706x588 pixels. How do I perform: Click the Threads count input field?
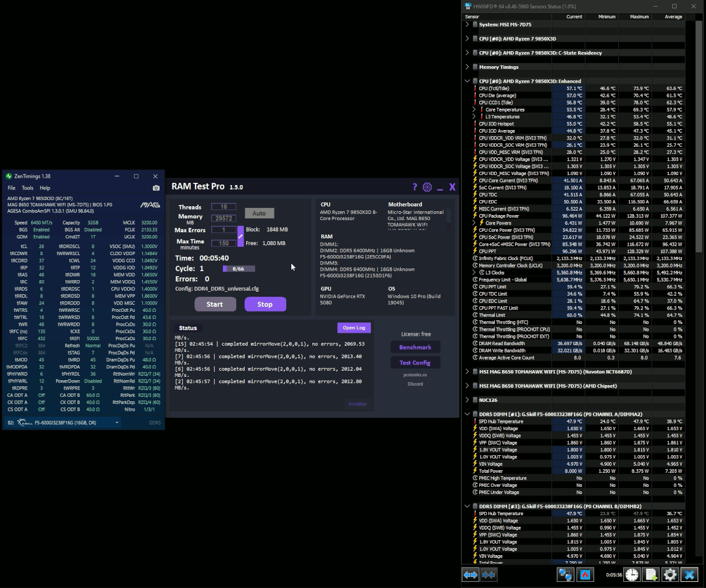click(x=223, y=207)
